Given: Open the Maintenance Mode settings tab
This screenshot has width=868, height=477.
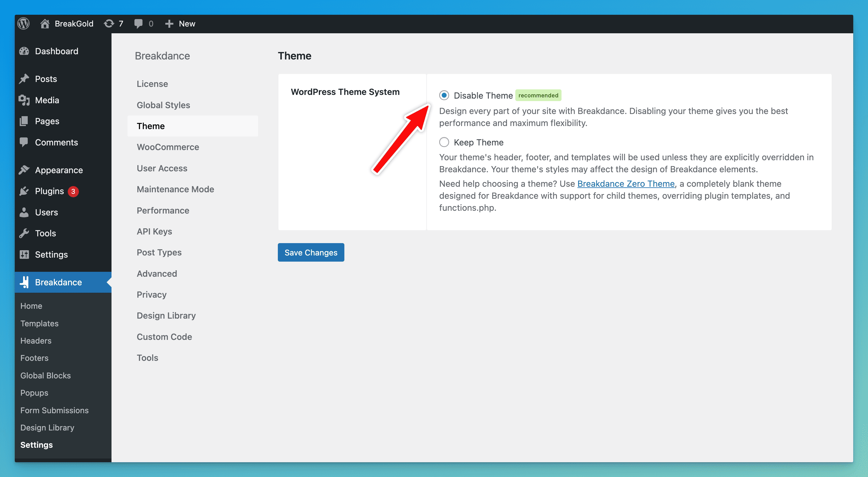Looking at the screenshot, I should pos(193,189).
